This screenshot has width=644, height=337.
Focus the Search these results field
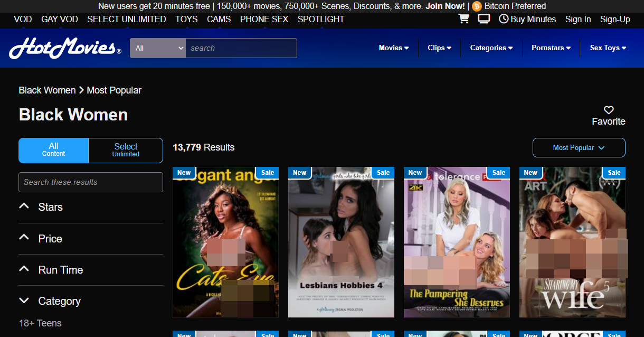[91, 182]
